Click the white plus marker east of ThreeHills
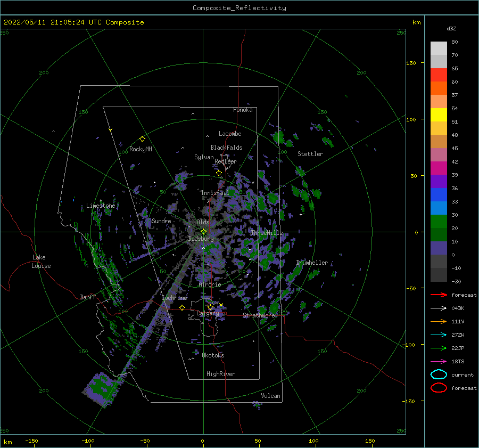This screenshot has width=479, height=448. coord(301,214)
